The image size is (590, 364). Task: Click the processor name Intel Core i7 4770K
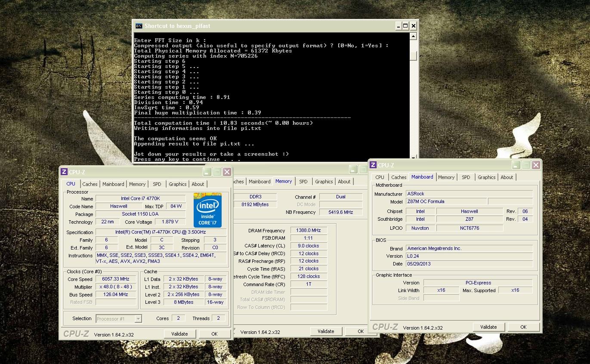(x=140, y=199)
